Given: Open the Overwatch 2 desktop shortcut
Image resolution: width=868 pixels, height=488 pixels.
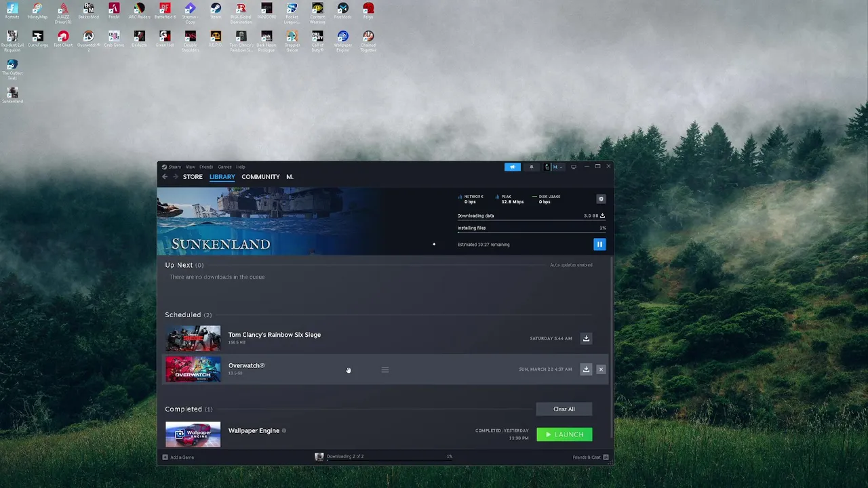Looking at the screenshot, I should click(88, 40).
